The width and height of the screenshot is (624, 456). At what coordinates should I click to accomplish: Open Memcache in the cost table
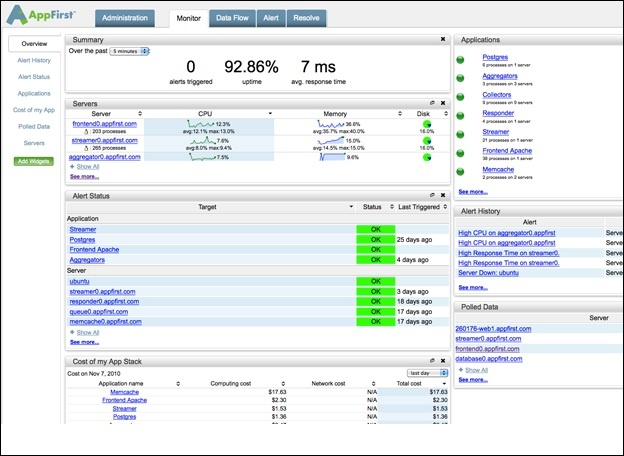[x=125, y=392]
